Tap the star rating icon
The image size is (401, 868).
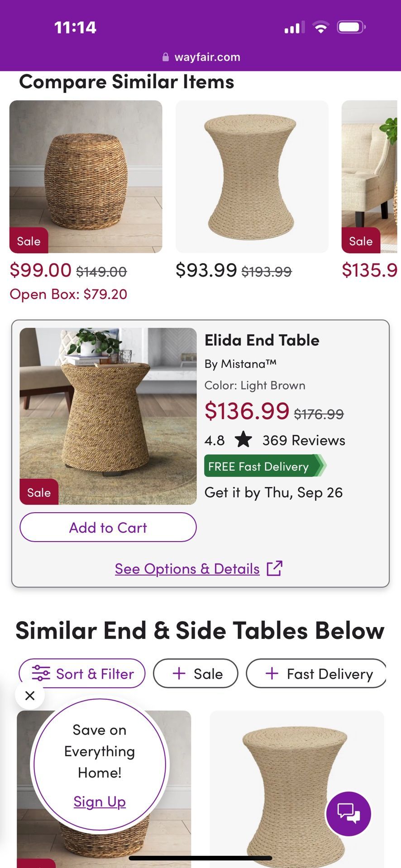(243, 439)
